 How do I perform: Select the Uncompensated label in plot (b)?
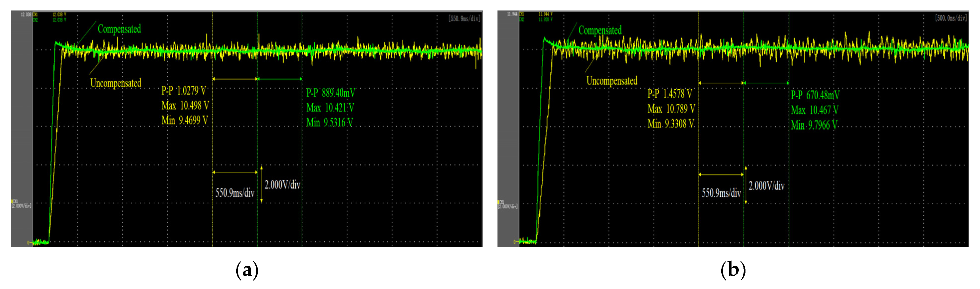(612, 81)
